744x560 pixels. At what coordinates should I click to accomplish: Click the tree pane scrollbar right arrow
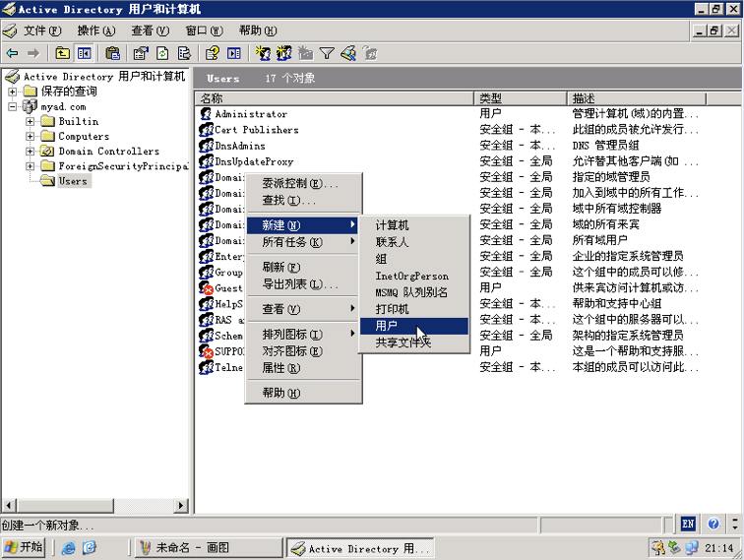coord(181,506)
